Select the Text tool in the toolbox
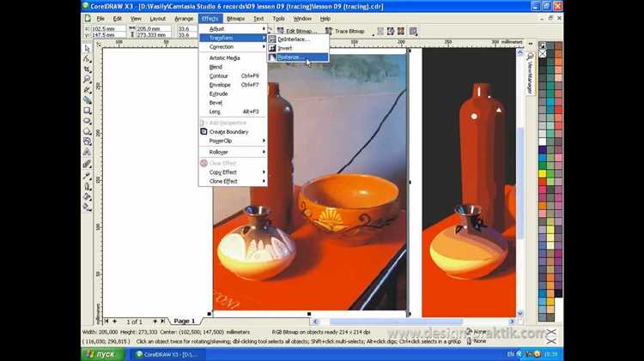 87,152
